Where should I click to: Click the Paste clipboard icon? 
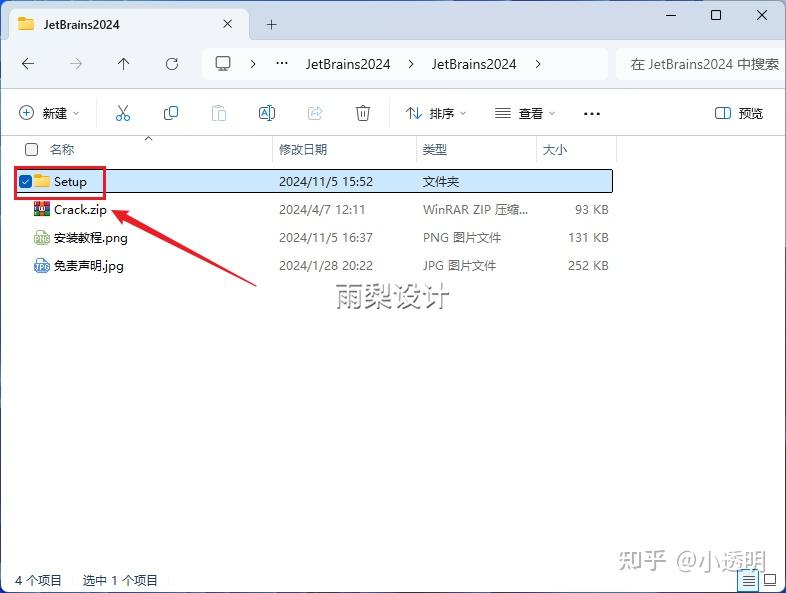pos(219,113)
